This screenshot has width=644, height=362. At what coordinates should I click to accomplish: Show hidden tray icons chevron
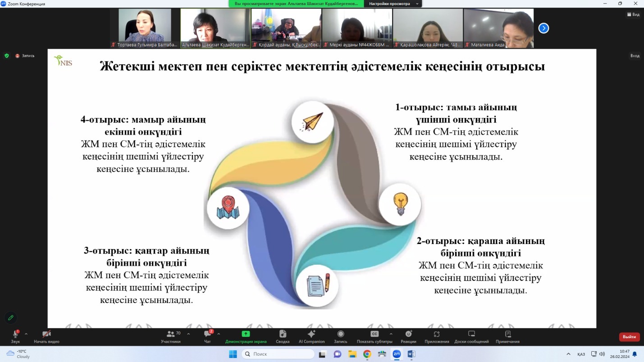(x=569, y=354)
